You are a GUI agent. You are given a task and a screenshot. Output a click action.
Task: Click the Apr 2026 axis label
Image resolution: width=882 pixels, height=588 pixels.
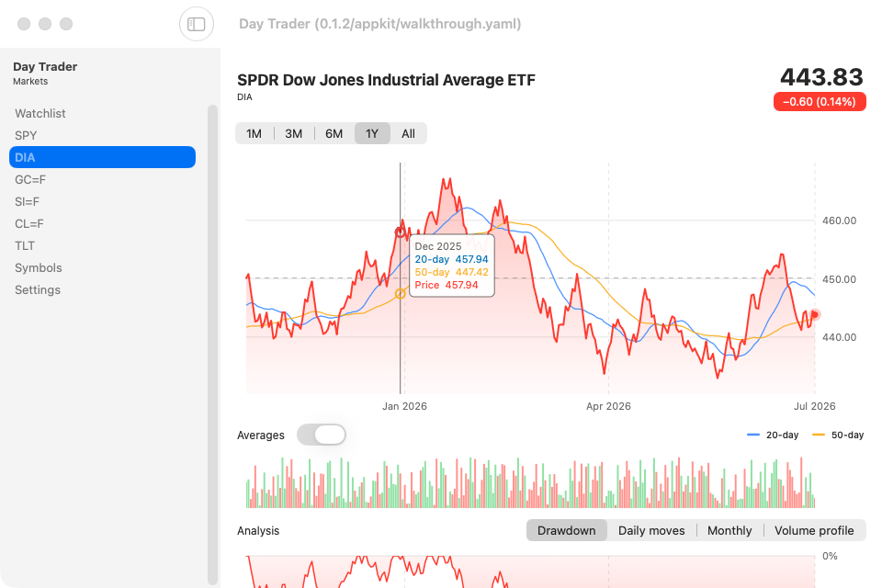pos(608,406)
